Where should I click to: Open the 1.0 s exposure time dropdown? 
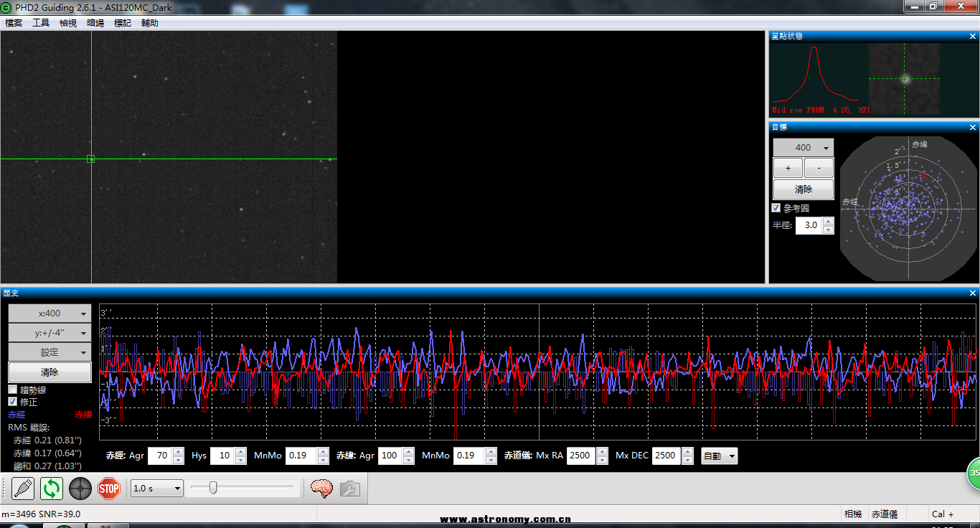[157, 489]
